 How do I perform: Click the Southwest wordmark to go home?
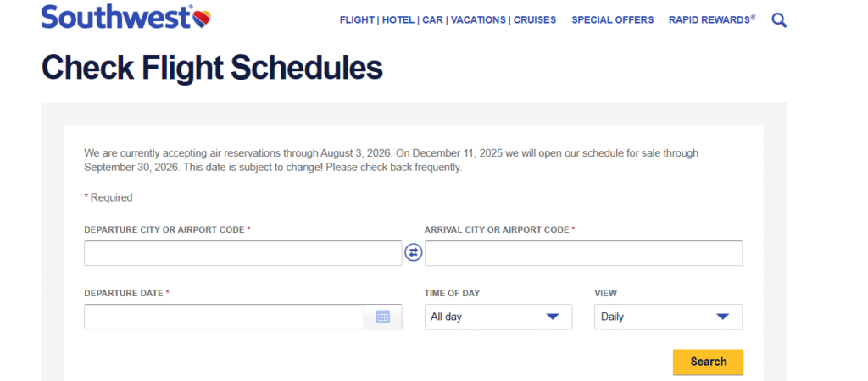click(x=114, y=16)
